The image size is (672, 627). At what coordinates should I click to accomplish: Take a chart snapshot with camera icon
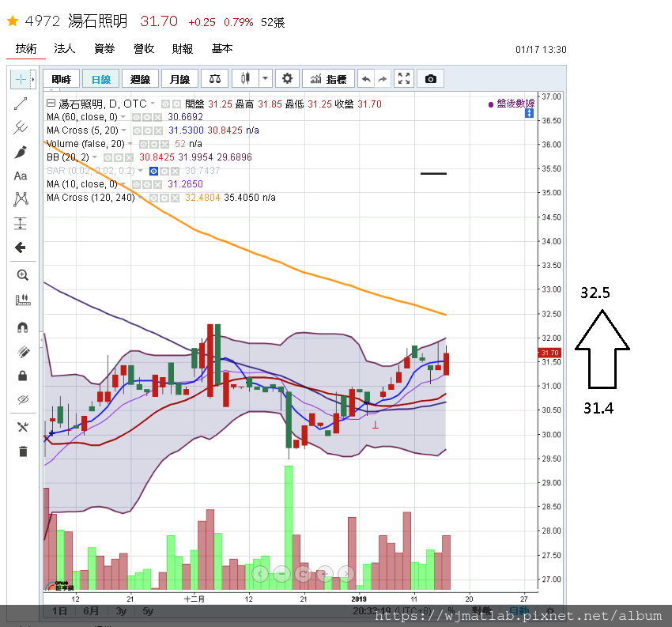pyautogui.click(x=430, y=78)
